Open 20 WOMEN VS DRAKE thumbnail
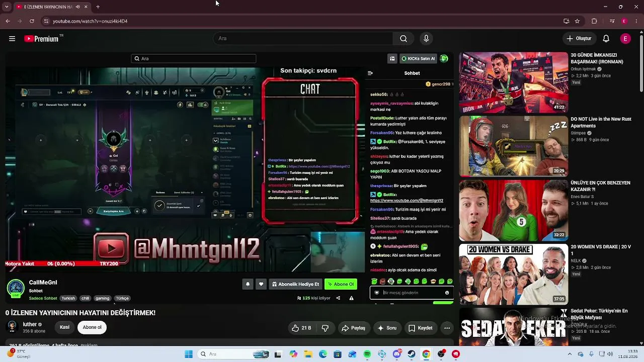The image size is (644, 362). click(513, 275)
